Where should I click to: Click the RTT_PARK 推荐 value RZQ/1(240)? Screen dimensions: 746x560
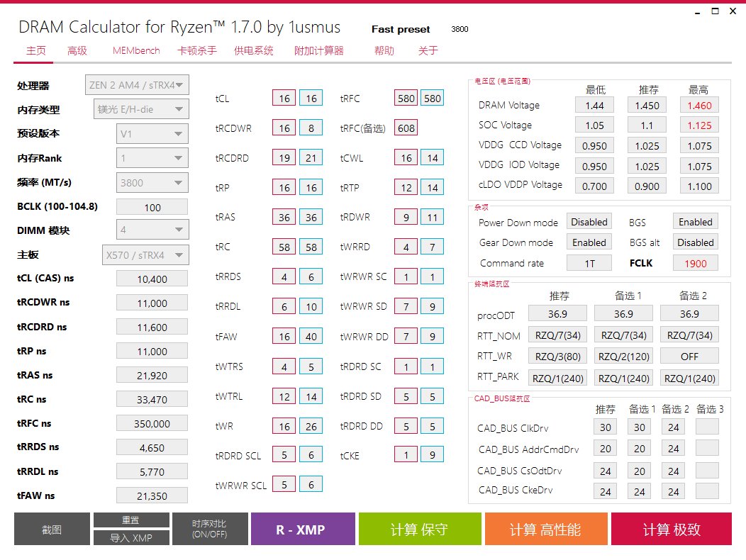coord(557,378)
